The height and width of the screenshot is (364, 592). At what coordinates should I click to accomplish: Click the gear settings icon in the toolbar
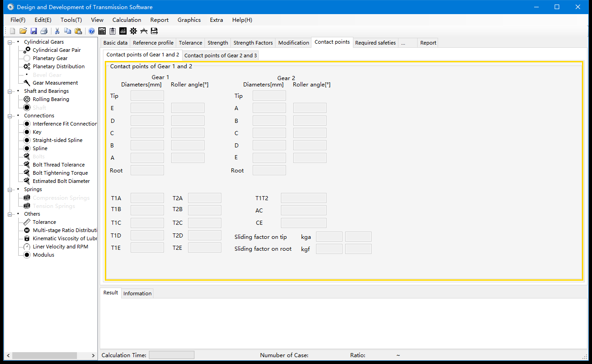(133, 31)
